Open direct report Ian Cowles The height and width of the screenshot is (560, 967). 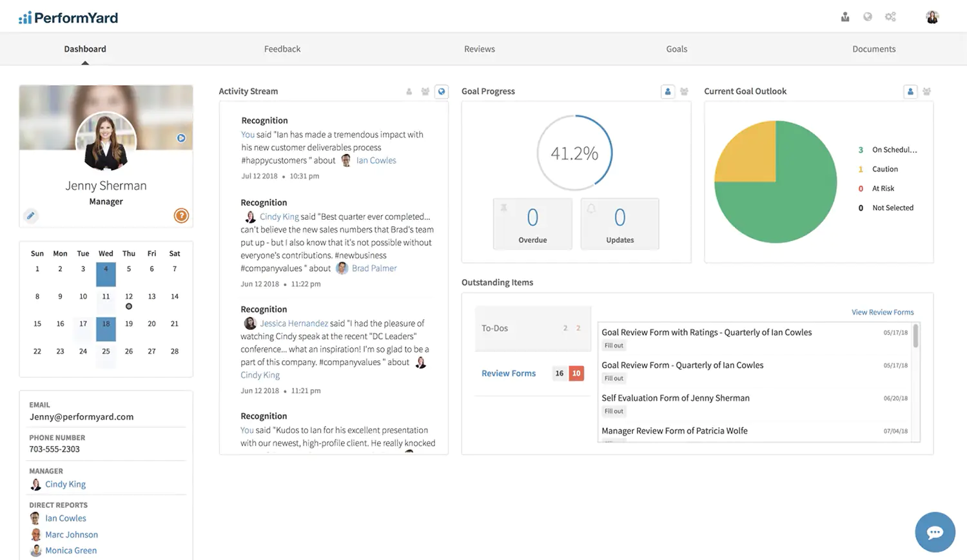pyautogui.click(x=66, y=518)
